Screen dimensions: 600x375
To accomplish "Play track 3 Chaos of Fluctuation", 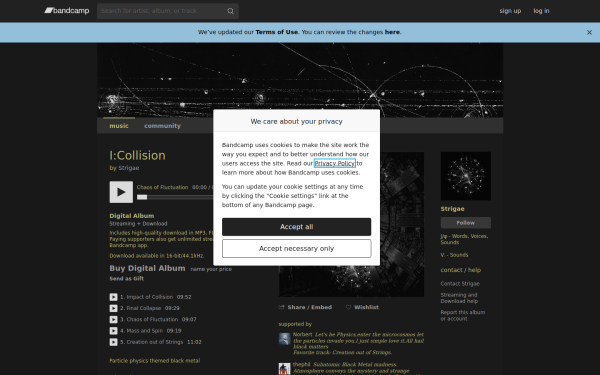I will 113,320.
